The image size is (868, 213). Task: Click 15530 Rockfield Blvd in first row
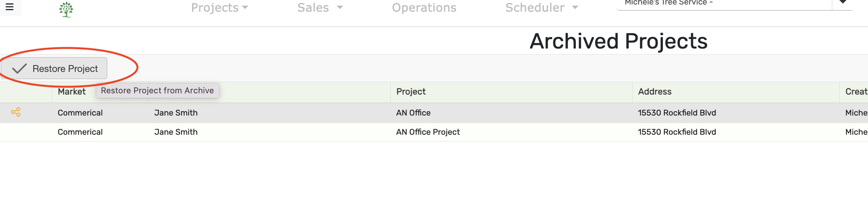[677, 113]
